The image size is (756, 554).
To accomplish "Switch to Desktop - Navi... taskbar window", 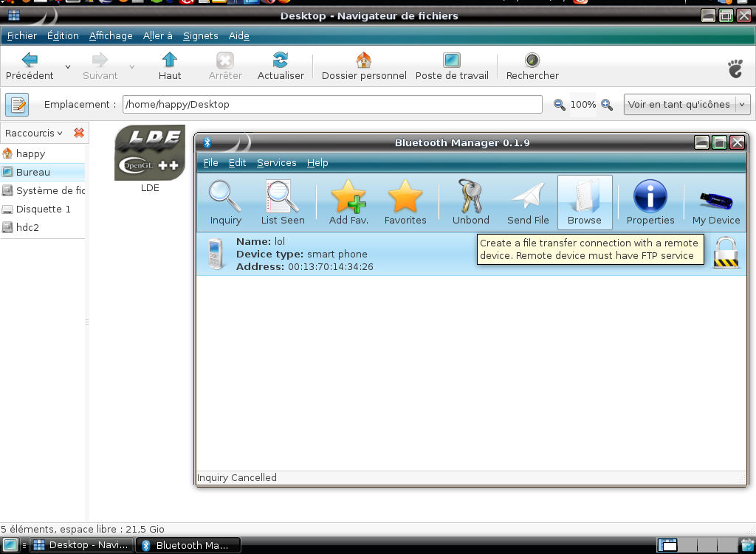I will pyautogui.click(x=83, y=545).
